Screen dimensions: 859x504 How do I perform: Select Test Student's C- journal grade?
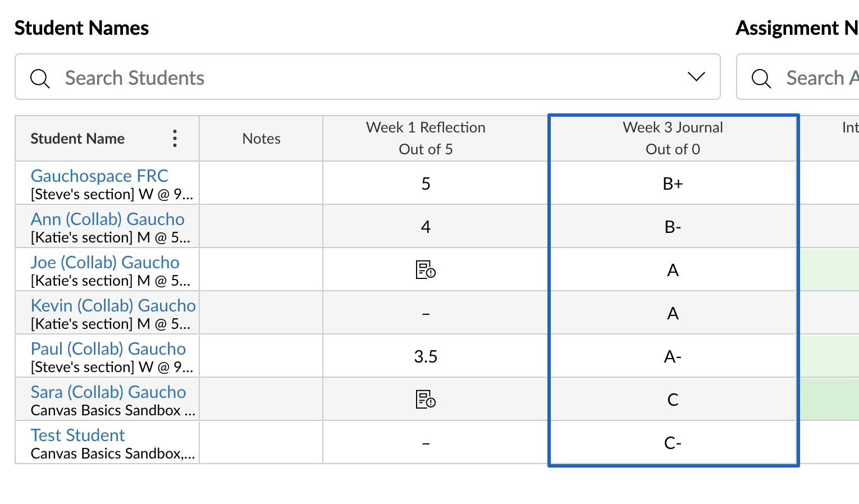pos(673,442)
